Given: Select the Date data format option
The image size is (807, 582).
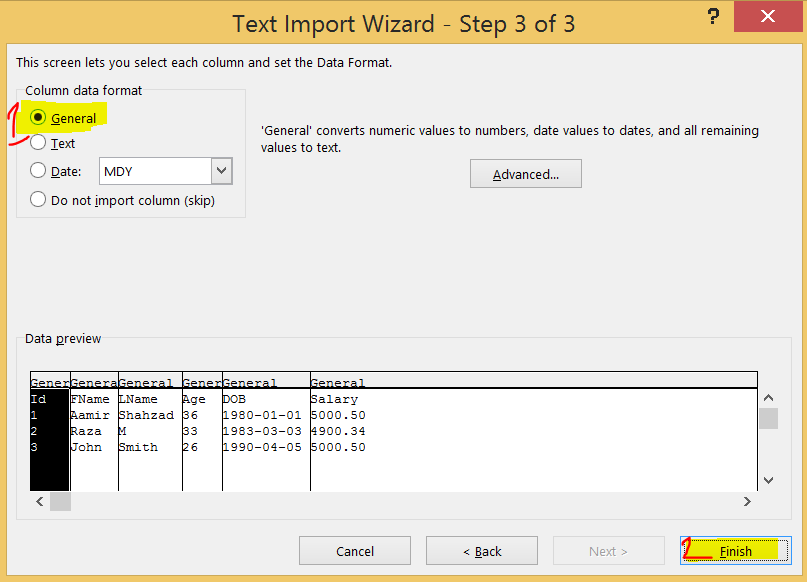Looking at the screenshot, I should tap(38, 170).
